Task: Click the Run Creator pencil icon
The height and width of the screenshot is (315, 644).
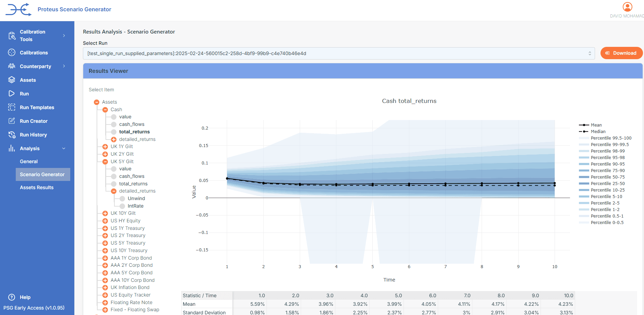Action: 12,121
